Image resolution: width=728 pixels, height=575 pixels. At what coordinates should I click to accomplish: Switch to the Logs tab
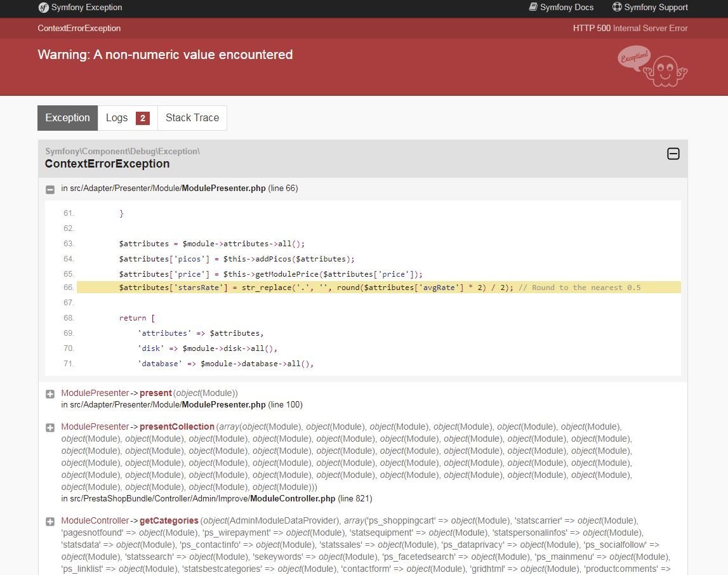point(128,118)
